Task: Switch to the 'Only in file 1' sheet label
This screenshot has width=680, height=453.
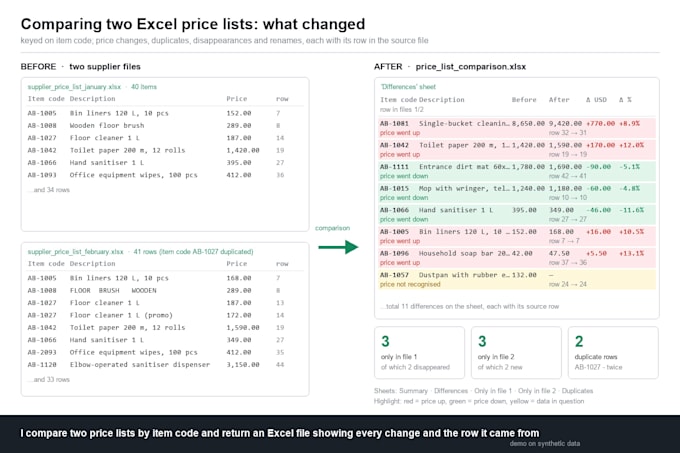Action: (x=493, y=391)
